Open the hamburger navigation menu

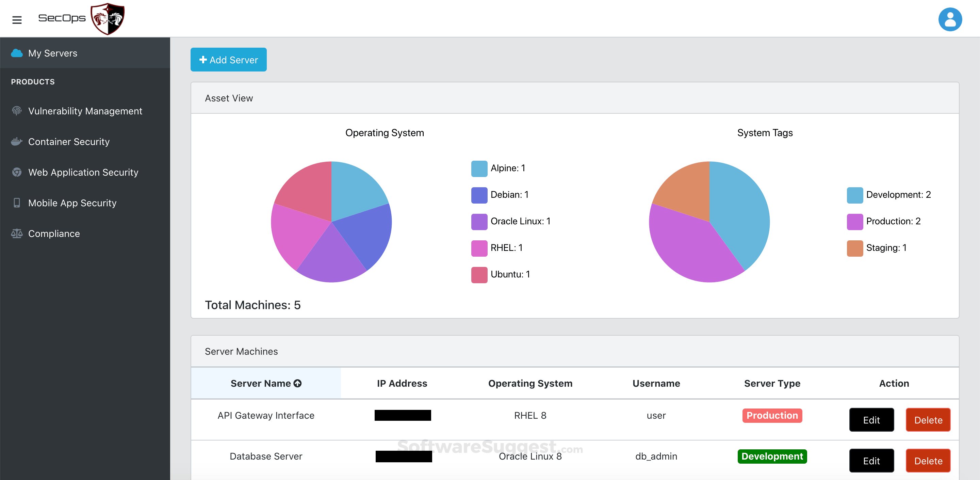click(17, 19)
